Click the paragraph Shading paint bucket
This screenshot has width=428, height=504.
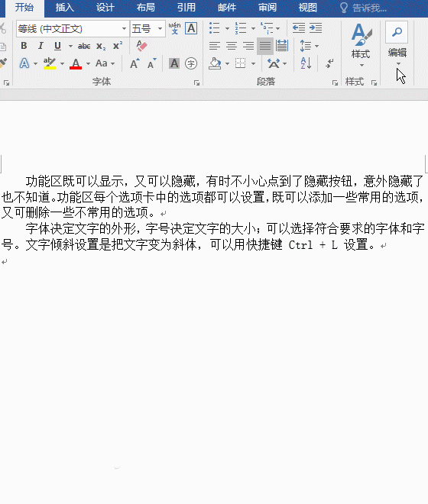[215, 63]
